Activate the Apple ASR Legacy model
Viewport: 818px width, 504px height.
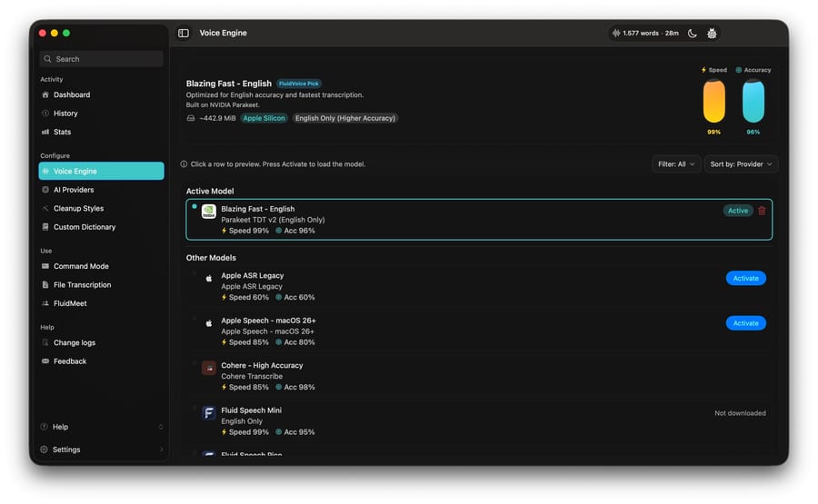click(745, 278)
